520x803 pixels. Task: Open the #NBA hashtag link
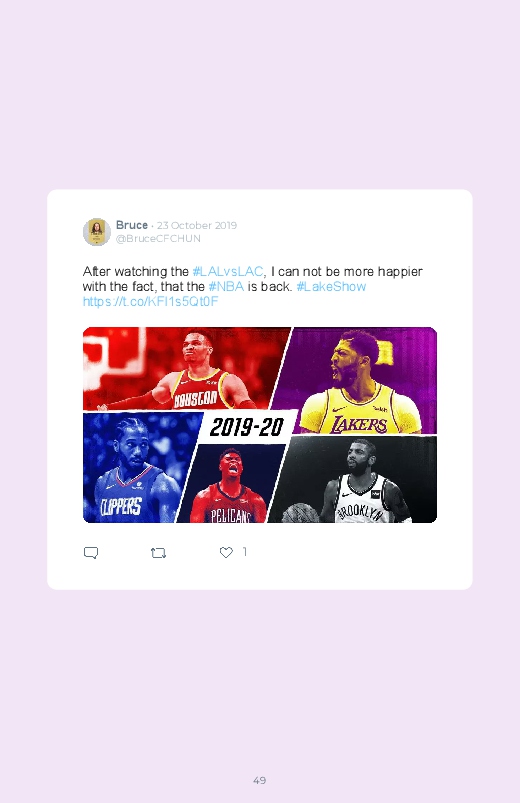(x=226, y=286)
